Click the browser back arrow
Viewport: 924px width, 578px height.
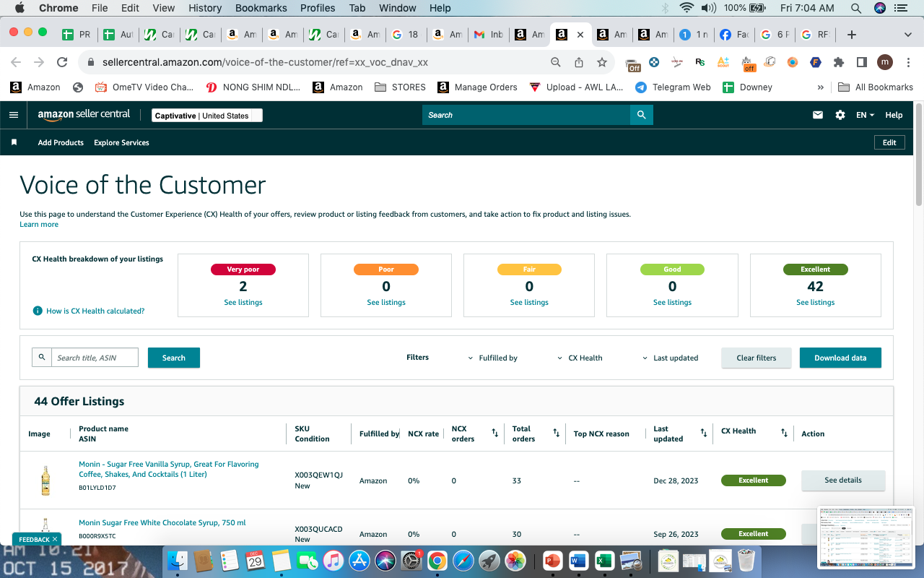16,62
